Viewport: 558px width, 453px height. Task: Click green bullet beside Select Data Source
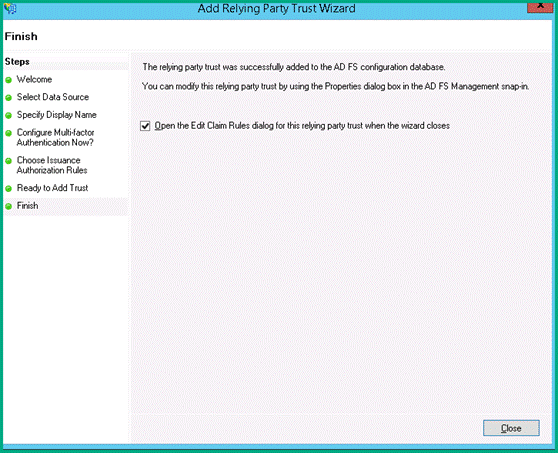[9, 98]
